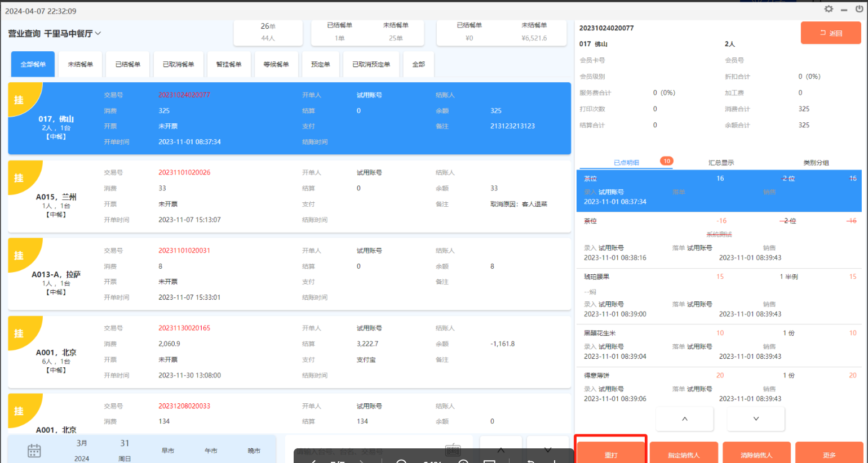Select the 午市 meal period option
868x463 pixels.
(x=211, y=451)
